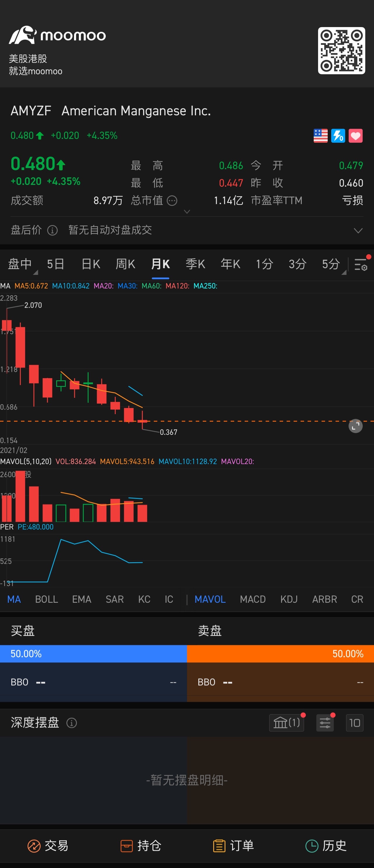
Task: Switch to the 1分 chart tab
Action: coord(264,264)
